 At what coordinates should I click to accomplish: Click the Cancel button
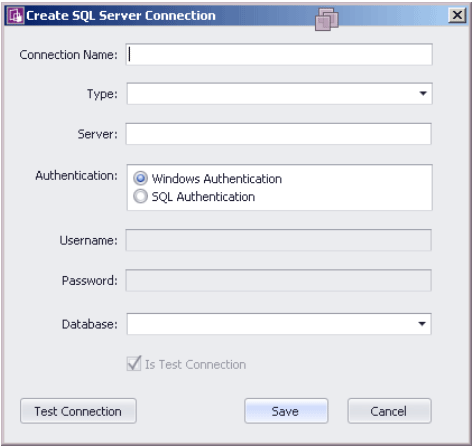coord(389,411)
